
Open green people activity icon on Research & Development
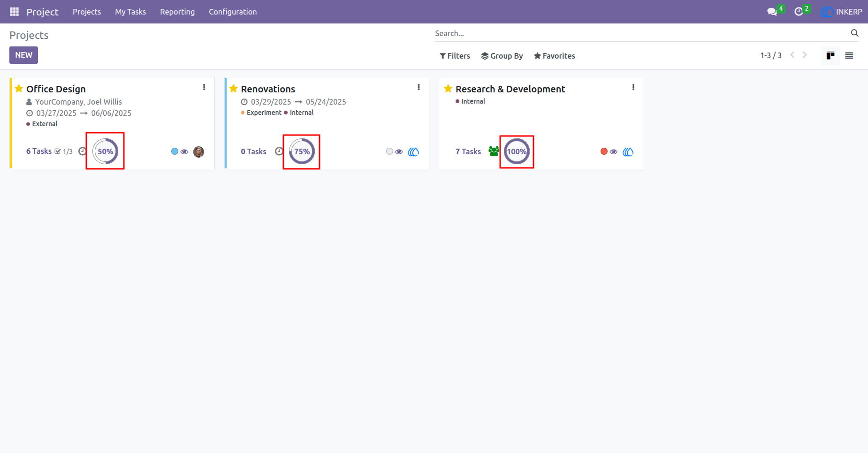[x=494, y=151]
